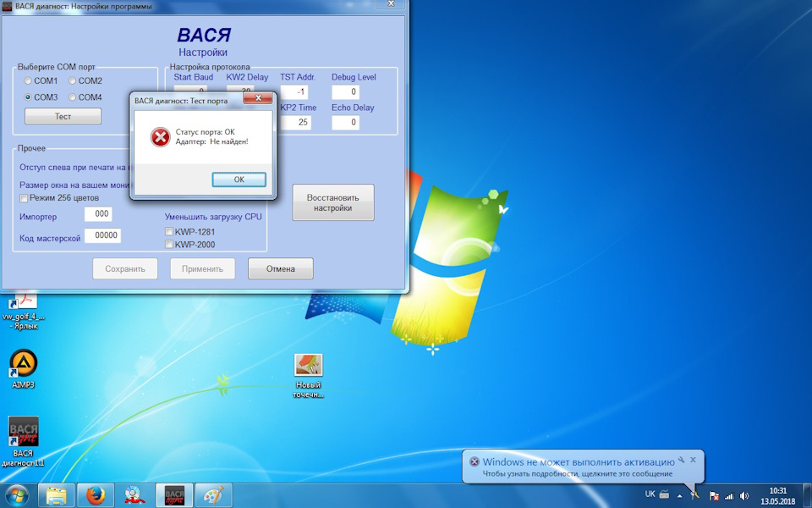Click Восстановить настройки button
This screenshot has width=812, height=508.
(333, 202)
